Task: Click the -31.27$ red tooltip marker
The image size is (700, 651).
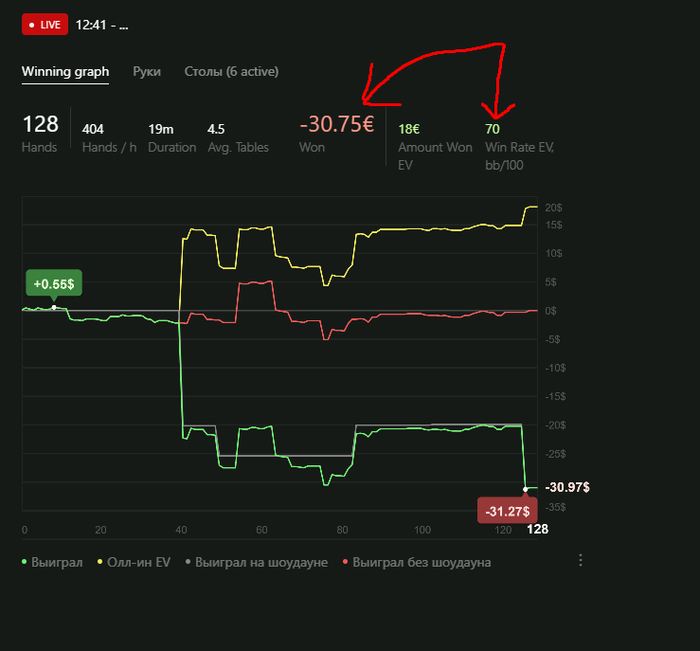Action: (507, 511)
